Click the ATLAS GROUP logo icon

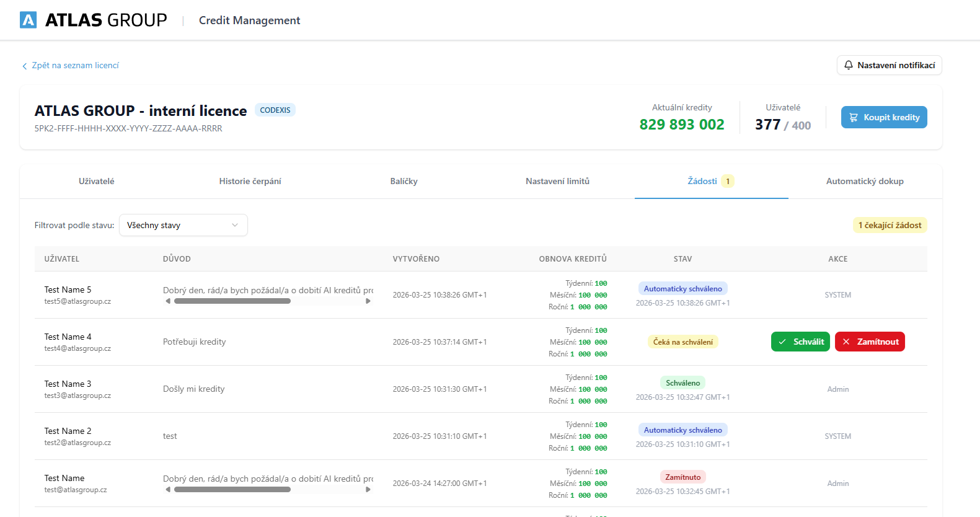[29, 20]
